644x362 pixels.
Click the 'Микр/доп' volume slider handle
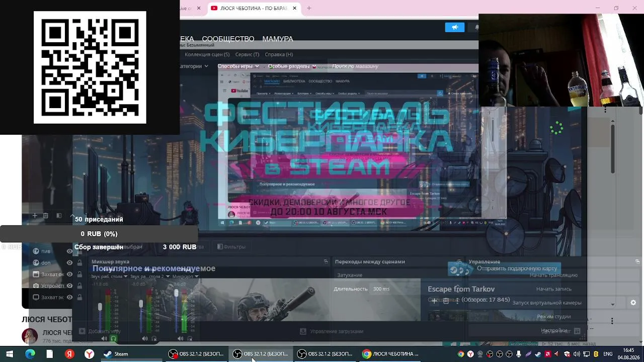coord(176,293)
